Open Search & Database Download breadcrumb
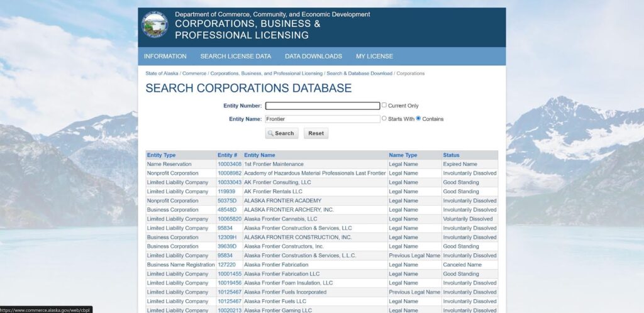This screenshot has width=644, height=313. click(359, 74)
